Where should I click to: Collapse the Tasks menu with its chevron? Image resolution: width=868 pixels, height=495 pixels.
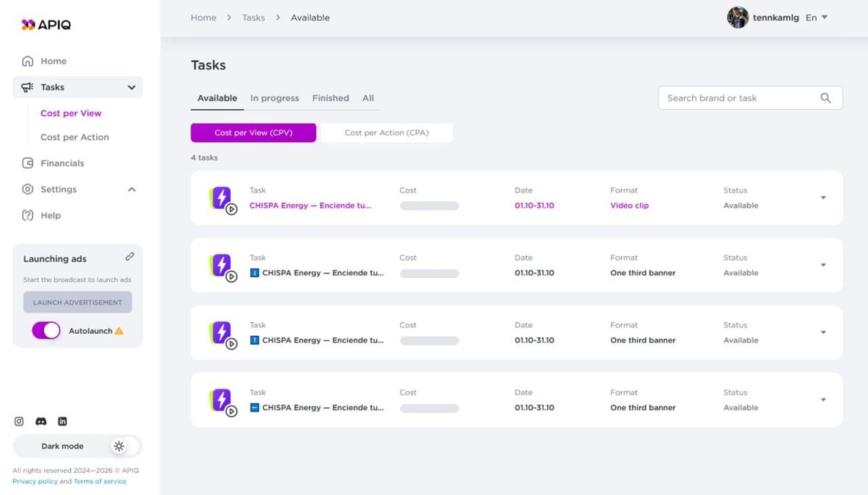pyautogui.click(x=132, y=87)
